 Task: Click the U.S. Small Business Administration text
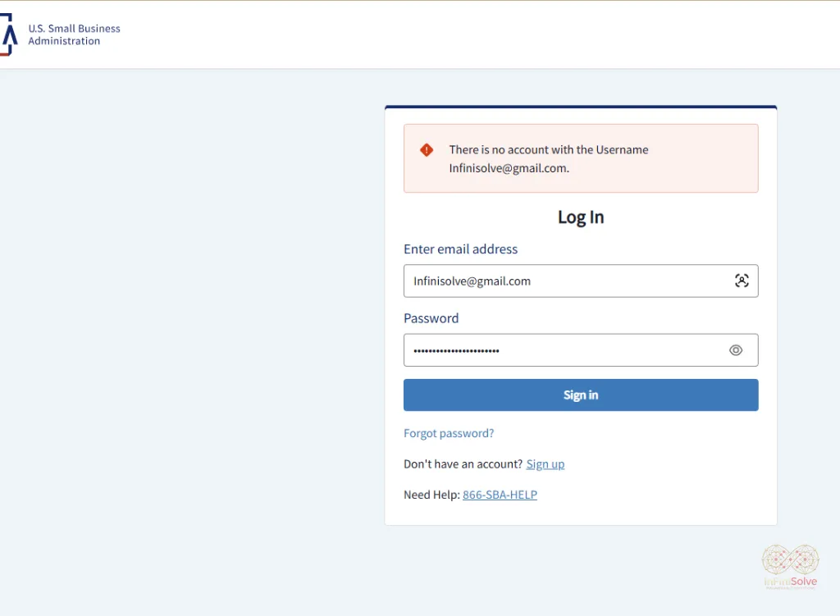(x=75, y=34)
